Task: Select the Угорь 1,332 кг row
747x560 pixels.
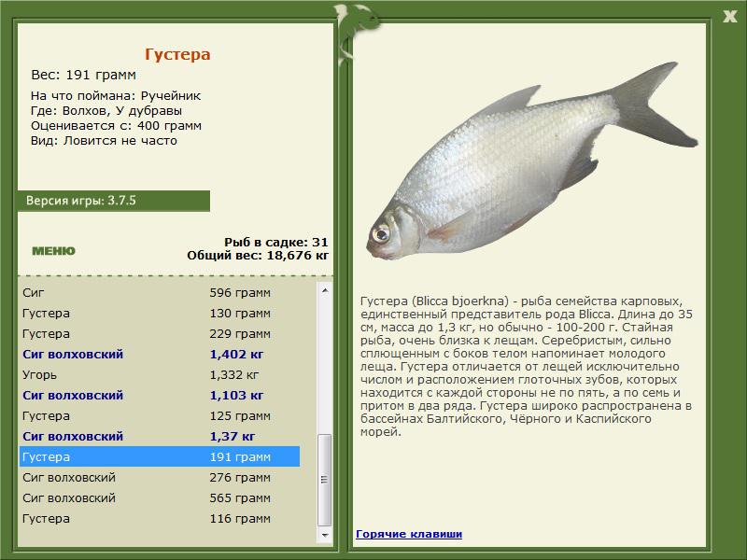Action: (x=159, y=375)
